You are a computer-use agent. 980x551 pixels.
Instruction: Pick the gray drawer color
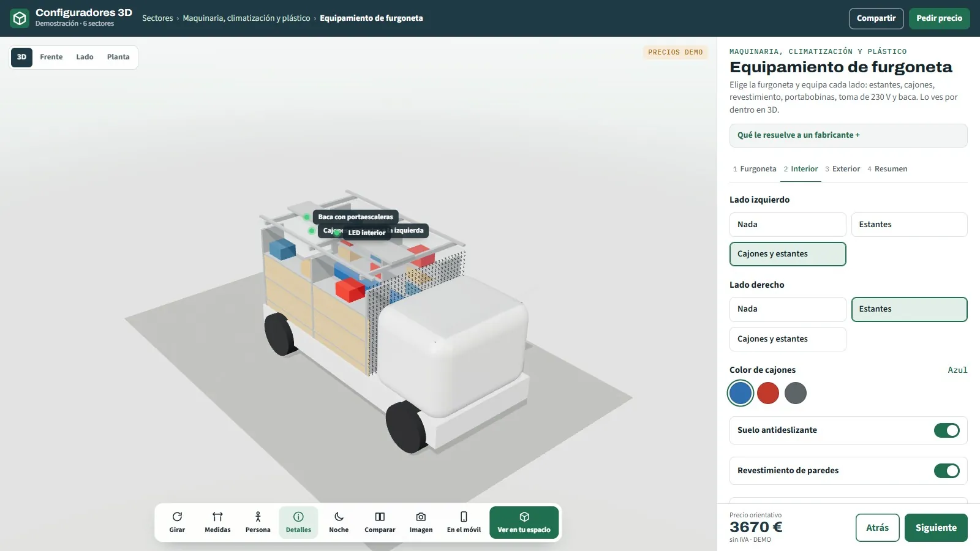pyautogui.click(x=796, y=393)
